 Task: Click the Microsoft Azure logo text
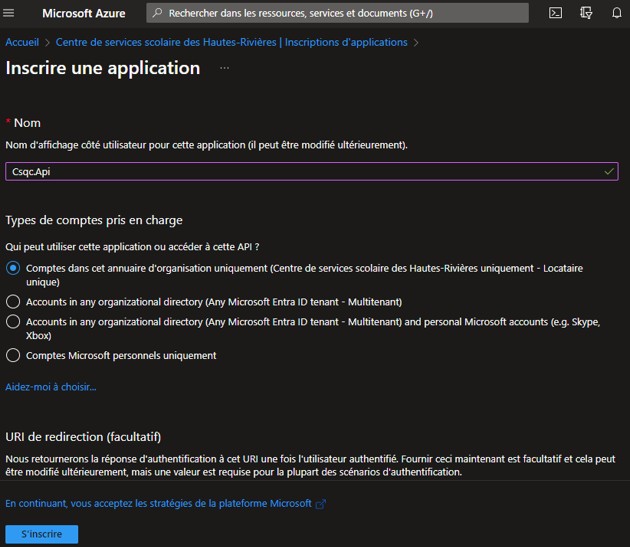click(84, 13)
